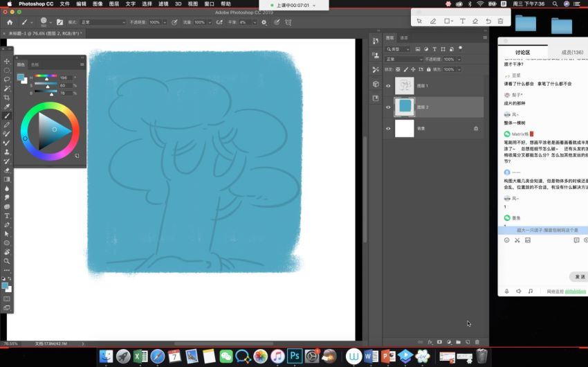
Task: Click the Home icon in options bar
Action: pos(10,22)
